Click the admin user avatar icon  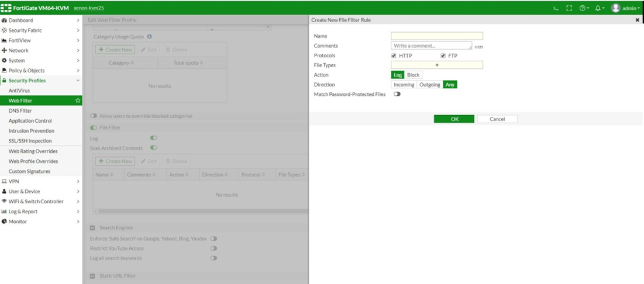pos(615,8)
